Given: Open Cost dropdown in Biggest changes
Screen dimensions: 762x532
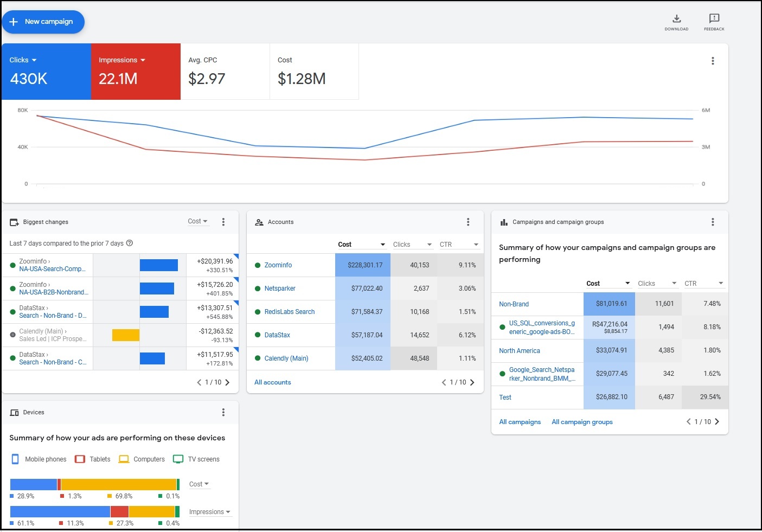Looking at the screenshot, I should click(197, 221).
